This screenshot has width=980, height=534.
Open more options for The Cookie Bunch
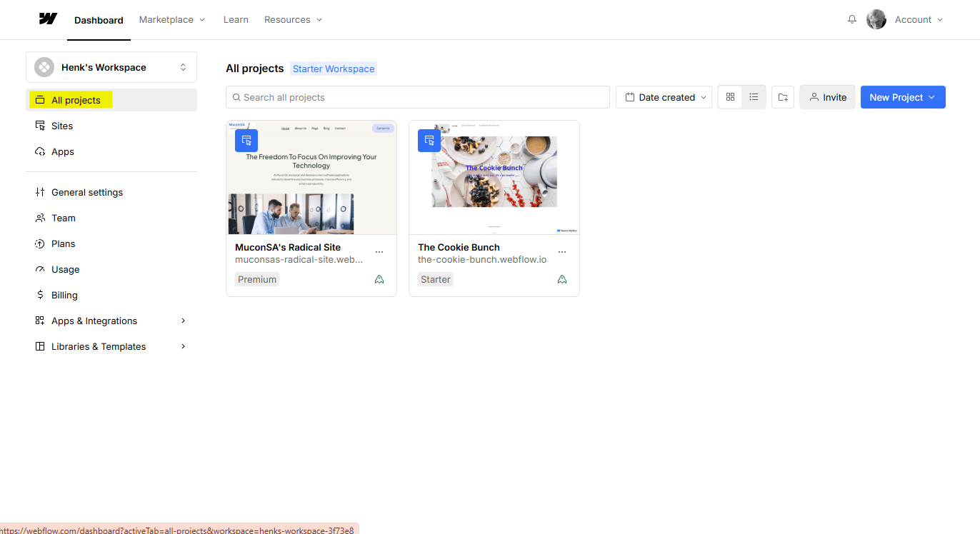pos(562,252)
